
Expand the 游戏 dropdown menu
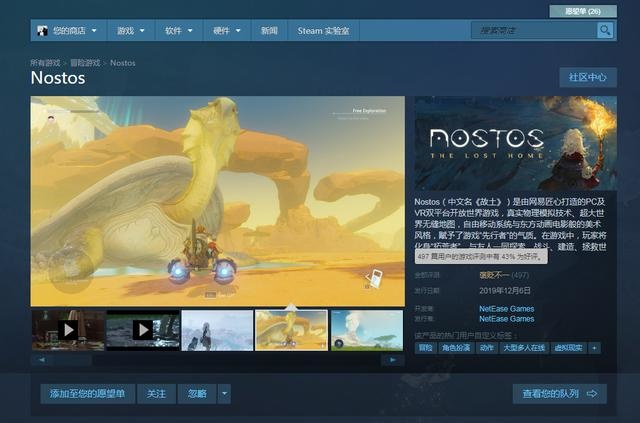142,31
